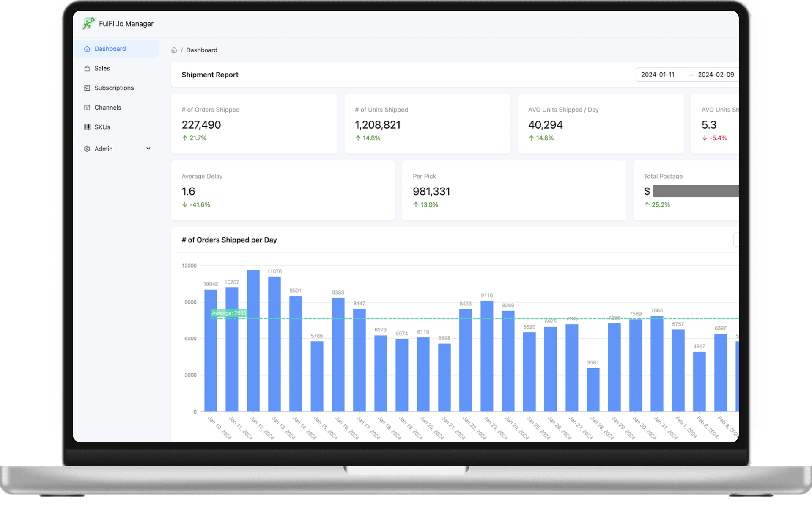Click the Average Delay stat card
Image resolution: width=812 pixels, height=505 pixels.
tap(283, 190)
